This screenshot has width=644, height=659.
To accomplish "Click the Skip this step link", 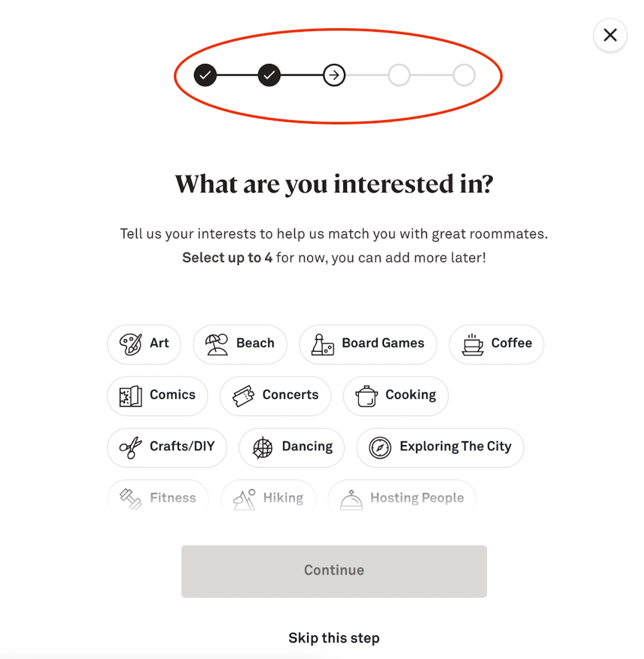I will [334, 638].
